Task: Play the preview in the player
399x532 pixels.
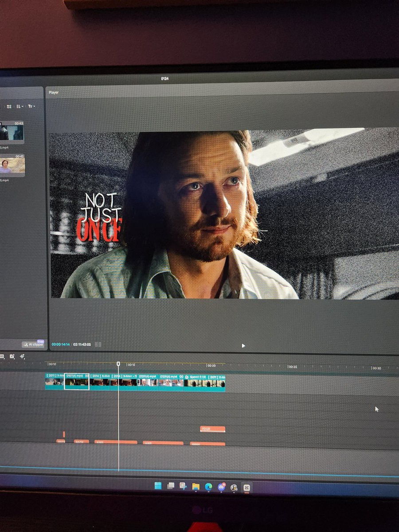Action: pos(243,346)
